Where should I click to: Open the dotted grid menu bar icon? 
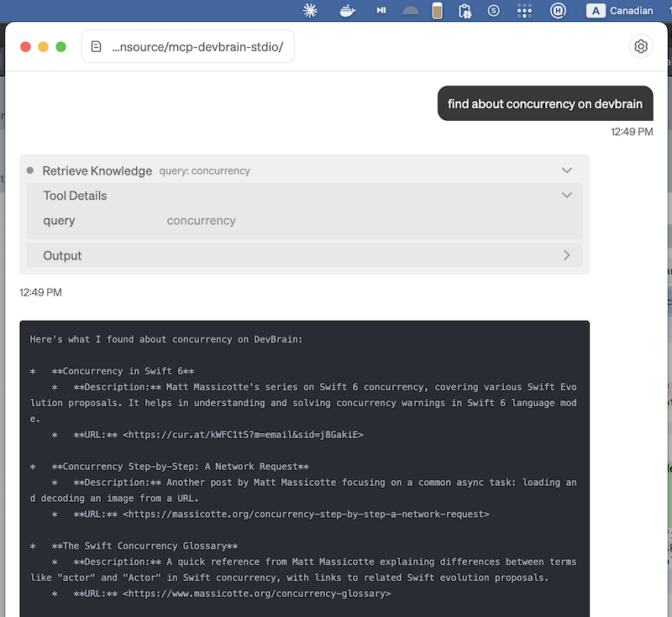[x=525, y=11]
